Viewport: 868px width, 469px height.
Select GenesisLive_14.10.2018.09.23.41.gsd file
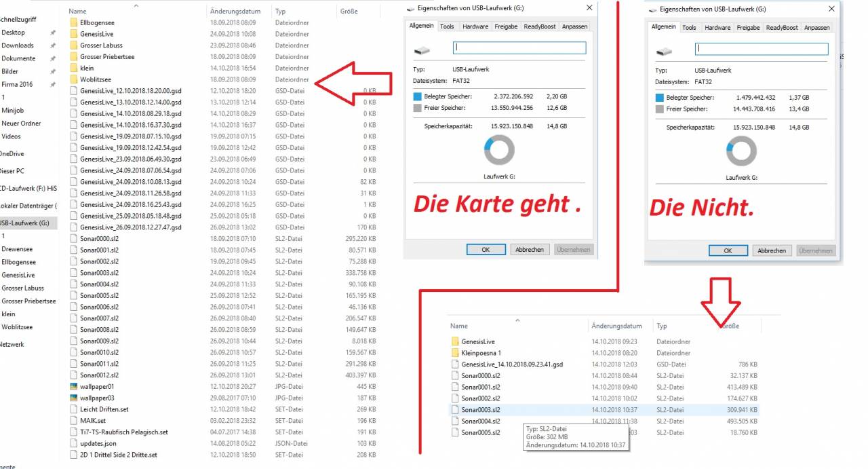point(511,364)
